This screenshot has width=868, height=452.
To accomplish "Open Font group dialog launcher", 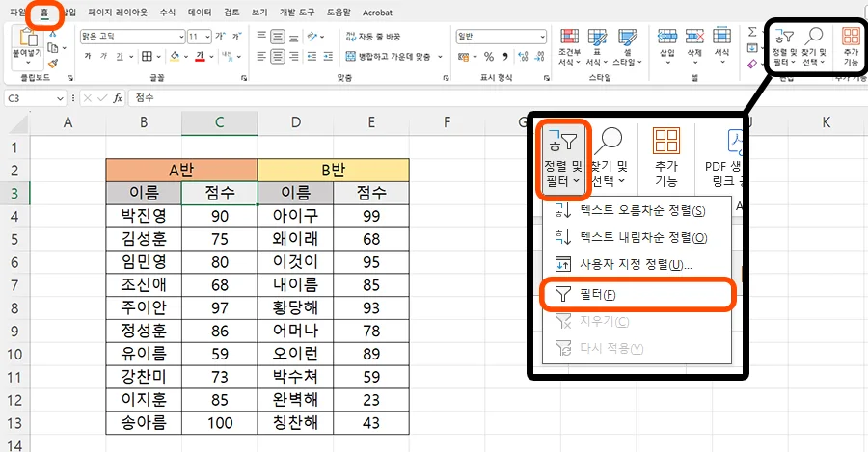I will pyautogui.click(x=244, y=79).
